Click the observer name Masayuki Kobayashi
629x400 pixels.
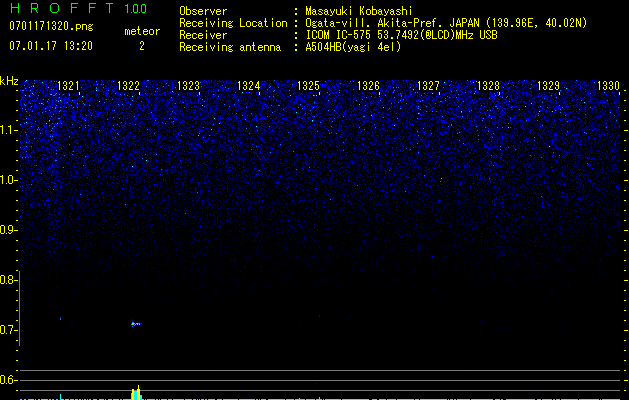[x=359, y=11]
